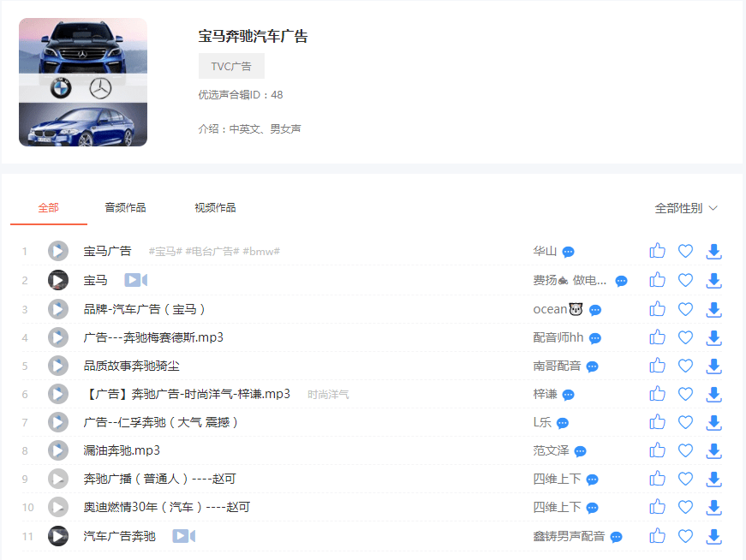Download the 时尚洋气-梓谦.mp3 track
This screenshot has height=560, width=746.
pos(713,395)
